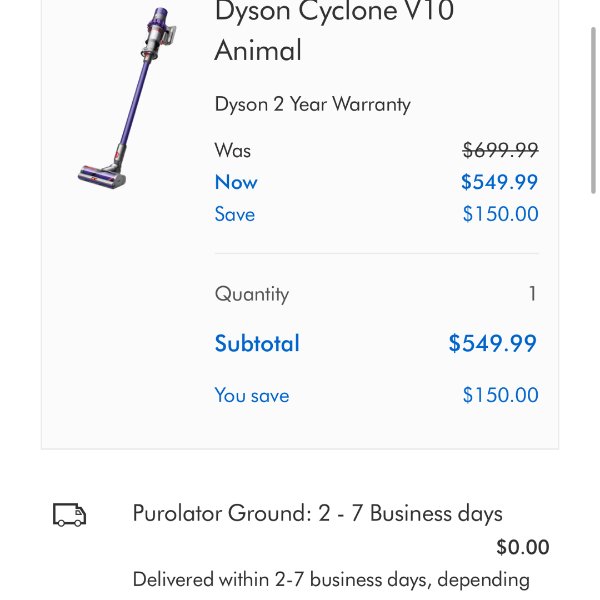Click the Delivered within 2-7 business days note
This screenshot has height=600, width=600.
331,579
